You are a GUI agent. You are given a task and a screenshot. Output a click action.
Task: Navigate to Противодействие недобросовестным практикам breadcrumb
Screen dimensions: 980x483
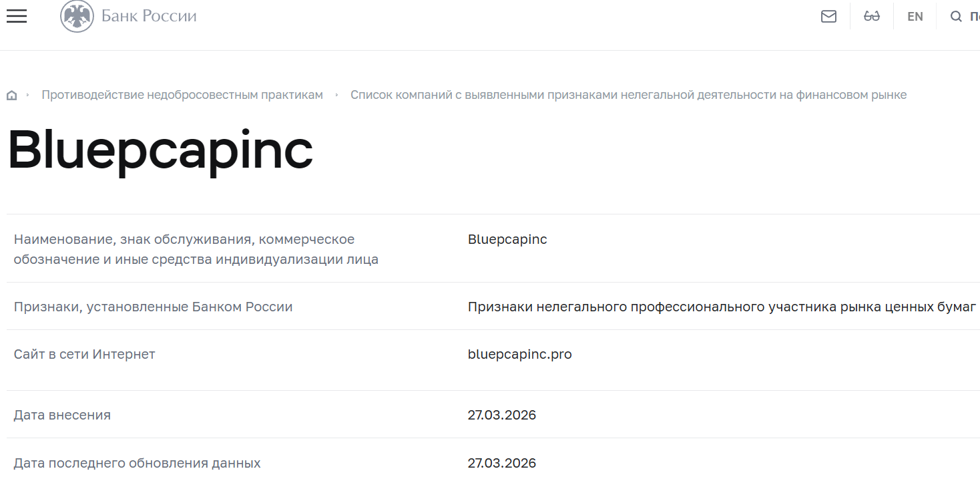tap(182, 95)
